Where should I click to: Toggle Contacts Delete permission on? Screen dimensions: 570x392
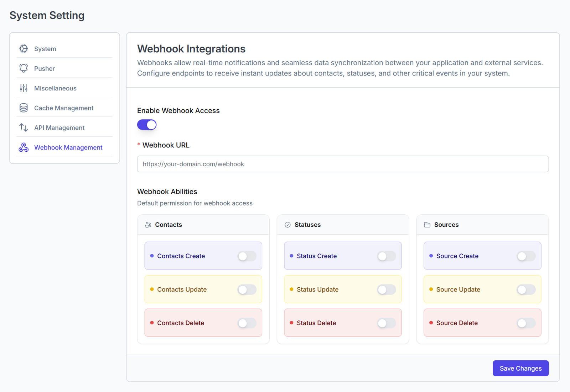pyautogui.click(x=247, y=323)
